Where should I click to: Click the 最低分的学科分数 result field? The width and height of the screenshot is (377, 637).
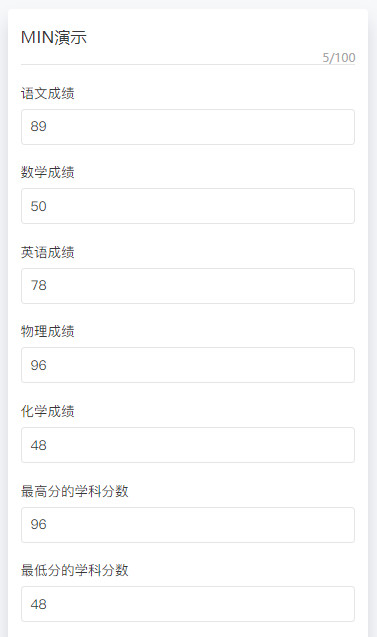tap(188, 604)
